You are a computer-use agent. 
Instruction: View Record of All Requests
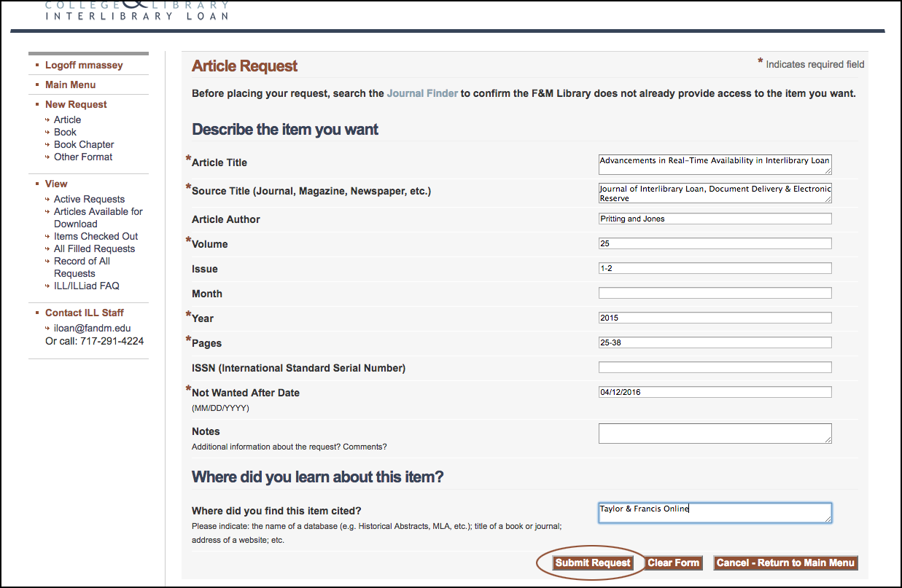pyautogui.click(x=82, y=261)
